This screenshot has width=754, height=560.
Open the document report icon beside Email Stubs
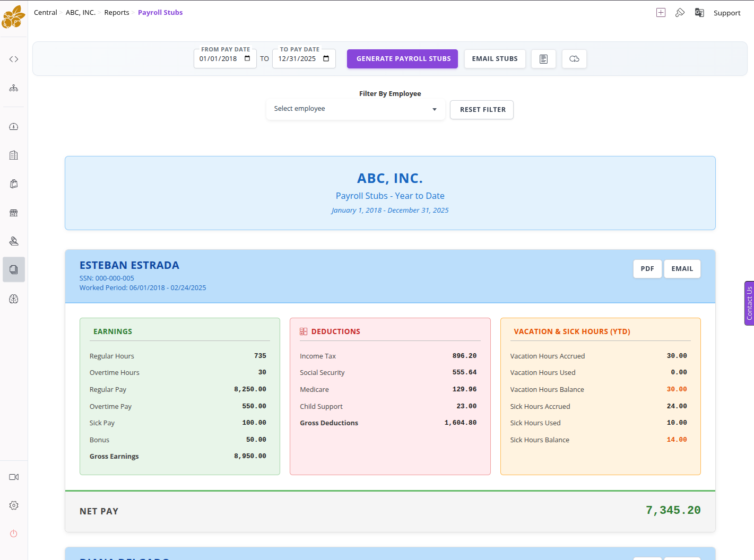(543, 59)
